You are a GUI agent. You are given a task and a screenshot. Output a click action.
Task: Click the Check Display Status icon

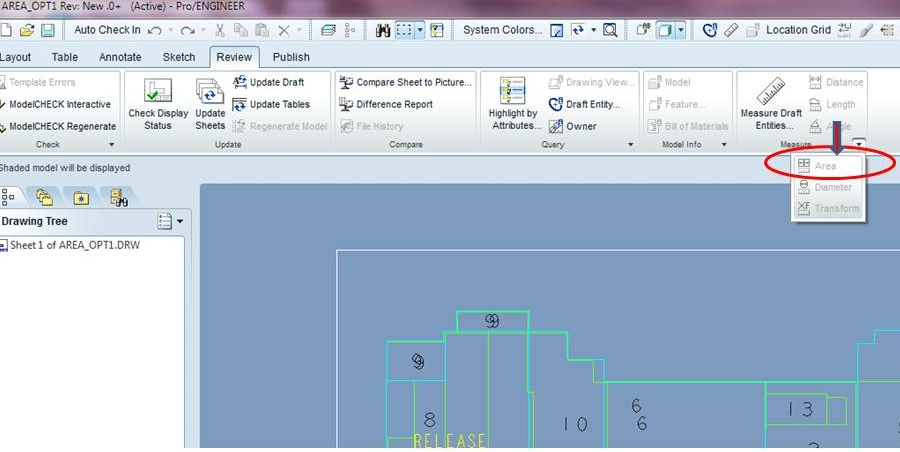coord(158,91)
